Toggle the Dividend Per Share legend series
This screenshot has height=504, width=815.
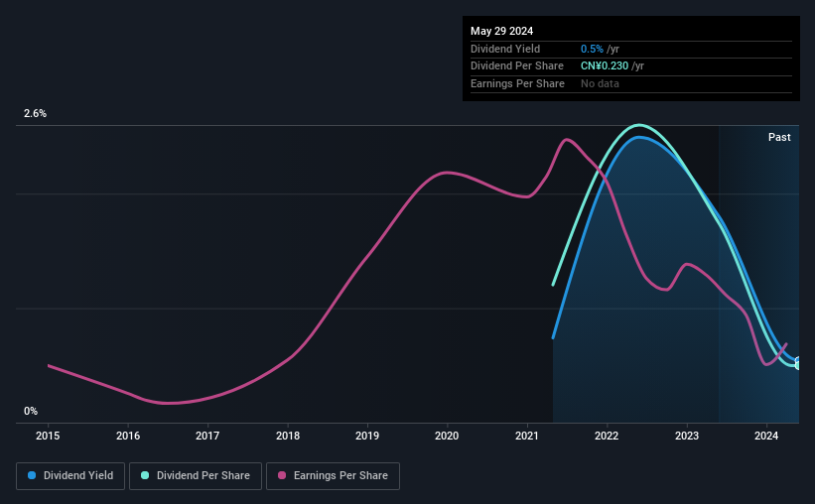pyautogui.click(x=196, y=475)
